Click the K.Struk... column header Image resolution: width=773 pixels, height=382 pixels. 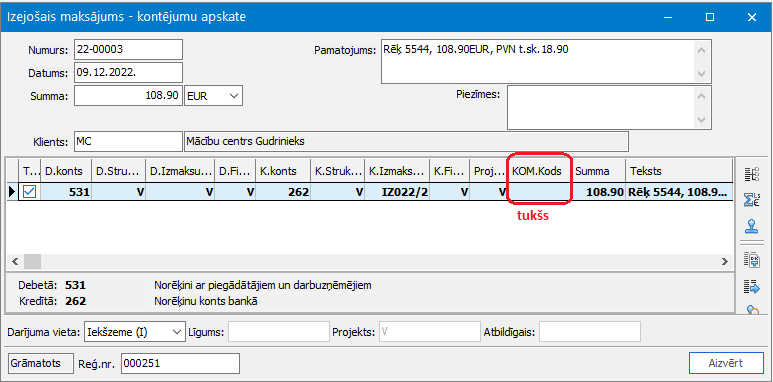(x=337, y=171)
